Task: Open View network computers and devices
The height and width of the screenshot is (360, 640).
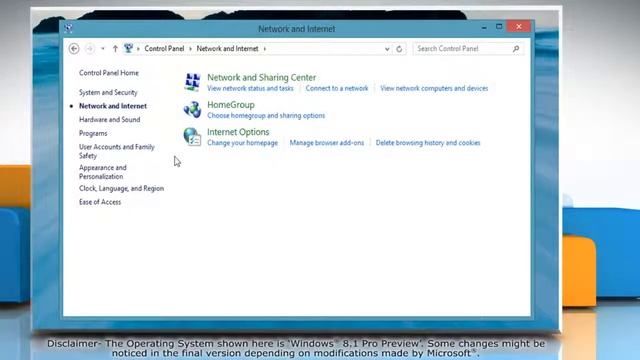Action: pyautogui.click(x=434, y=88)
